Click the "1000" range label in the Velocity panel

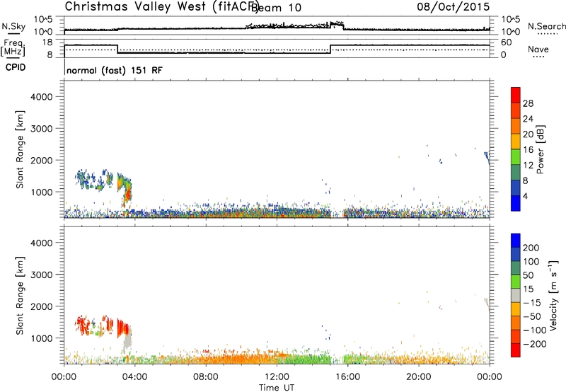tap(42, 338)
